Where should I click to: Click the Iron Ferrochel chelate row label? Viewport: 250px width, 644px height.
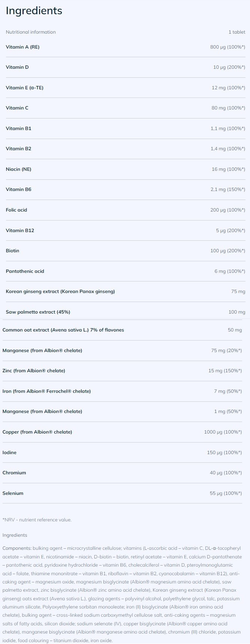point(46,391)
